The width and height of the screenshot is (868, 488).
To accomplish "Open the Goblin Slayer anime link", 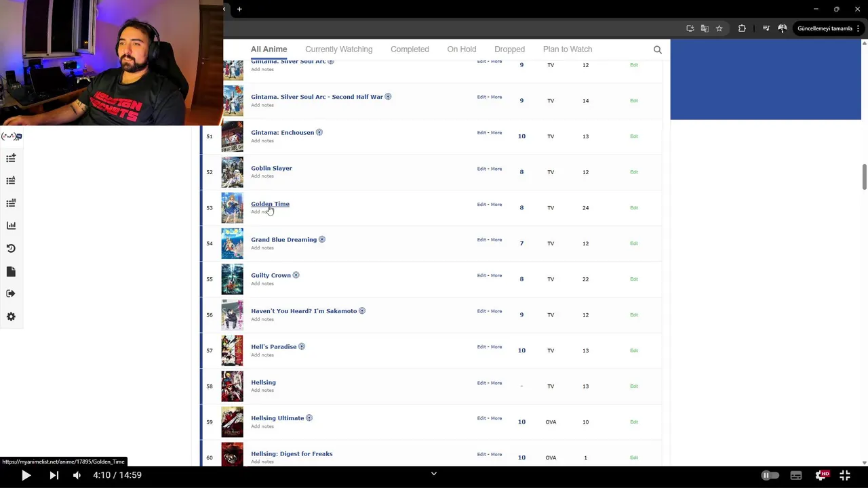I will [x=271, y=168].
